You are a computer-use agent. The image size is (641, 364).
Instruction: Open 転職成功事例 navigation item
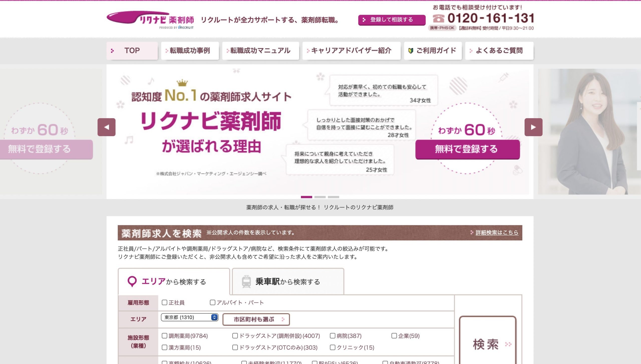point(190,51)
